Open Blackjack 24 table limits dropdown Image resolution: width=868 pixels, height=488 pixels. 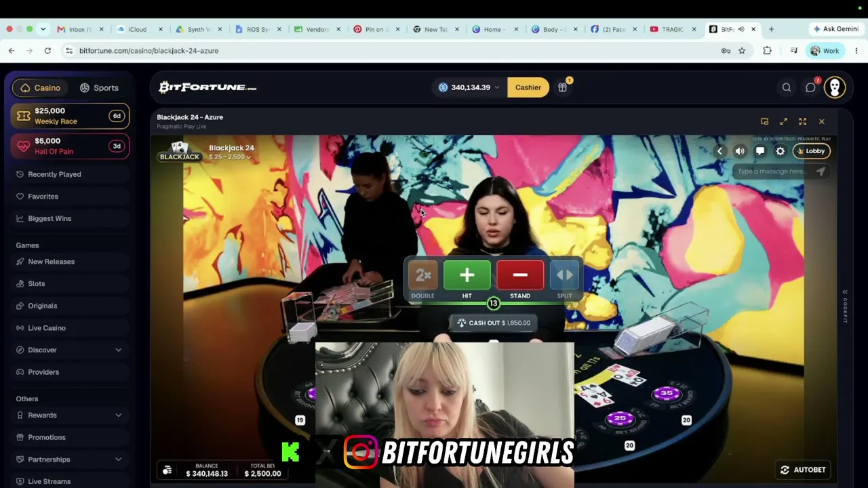tap(230, 157)
